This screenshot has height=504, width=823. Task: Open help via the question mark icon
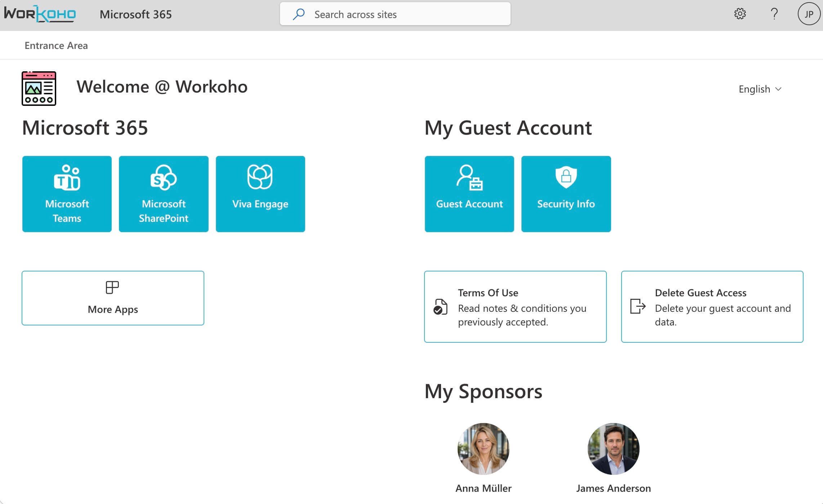(774, 14)
